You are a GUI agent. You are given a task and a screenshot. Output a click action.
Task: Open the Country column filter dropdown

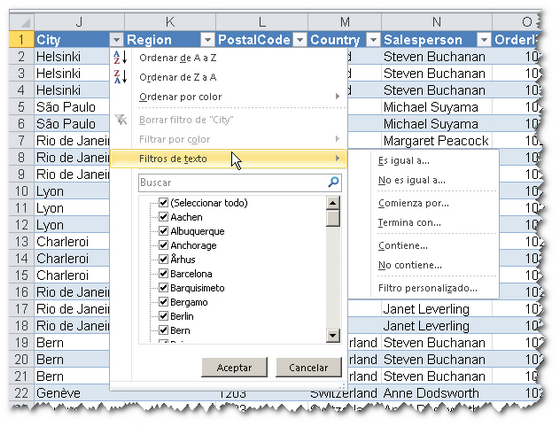pyautogui.click(x=373, y=40)
